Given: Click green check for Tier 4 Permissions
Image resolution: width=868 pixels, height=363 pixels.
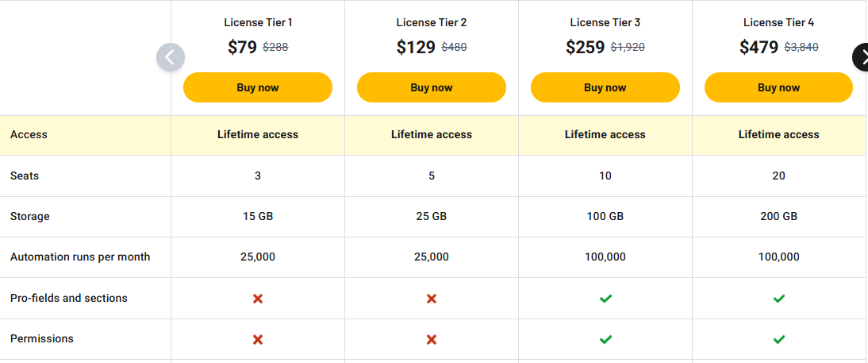Looking at the screenshot, I should (x=779, y=339).
